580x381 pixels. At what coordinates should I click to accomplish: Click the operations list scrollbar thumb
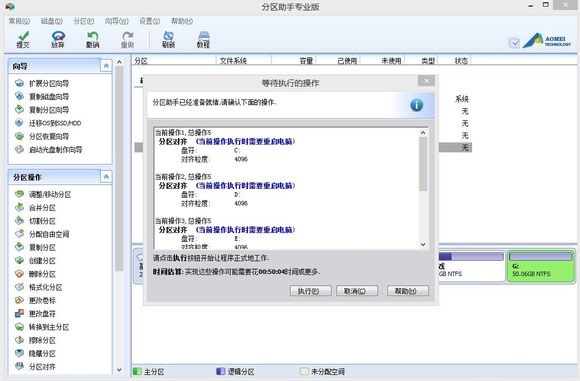pos(423,164)
